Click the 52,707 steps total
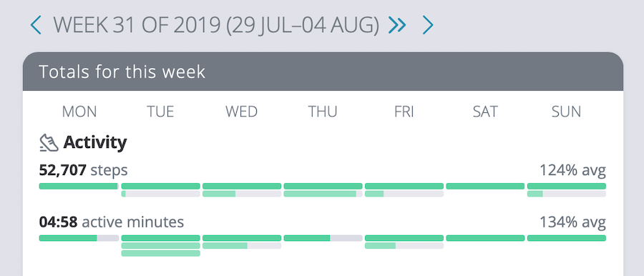Viewport: 644px width, 276px height. pyautogui.click(x=84, y=170)
